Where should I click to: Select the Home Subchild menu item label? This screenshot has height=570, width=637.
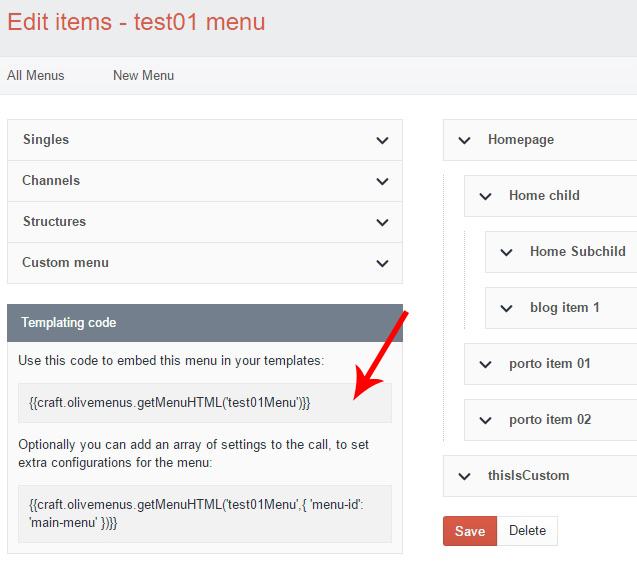click(x=578, y=251)
